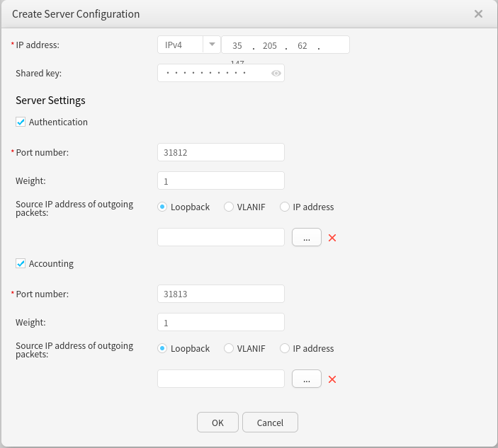Uncheck the Authentication checkbox

pyautogui.click(x=21, y=122)
